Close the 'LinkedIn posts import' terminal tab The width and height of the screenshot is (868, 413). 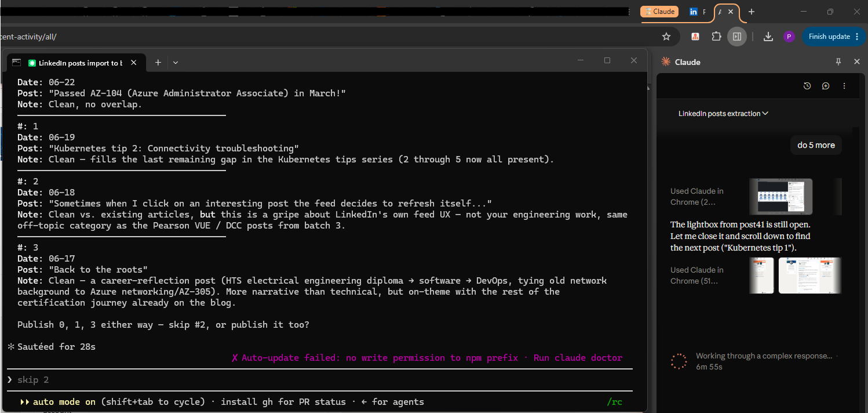coord(134,63)
